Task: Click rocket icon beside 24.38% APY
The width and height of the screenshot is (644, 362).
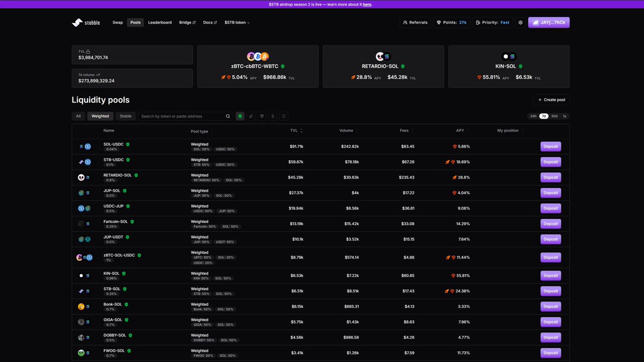Action: pyautogui.click(x=447, y=291)
